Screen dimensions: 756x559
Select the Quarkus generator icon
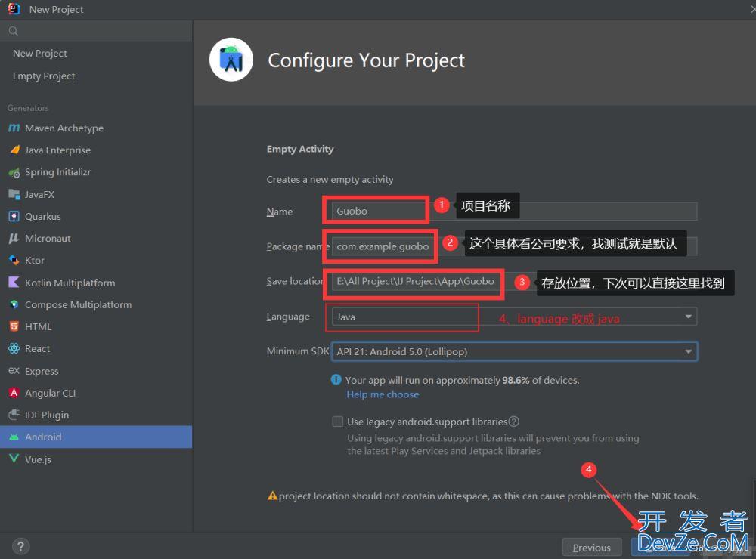[x=14, y=216]
